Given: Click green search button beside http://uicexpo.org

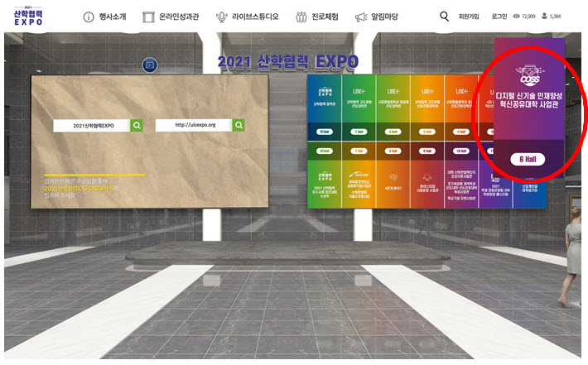Looking at the screenshot, I should (x=239, y=125).
